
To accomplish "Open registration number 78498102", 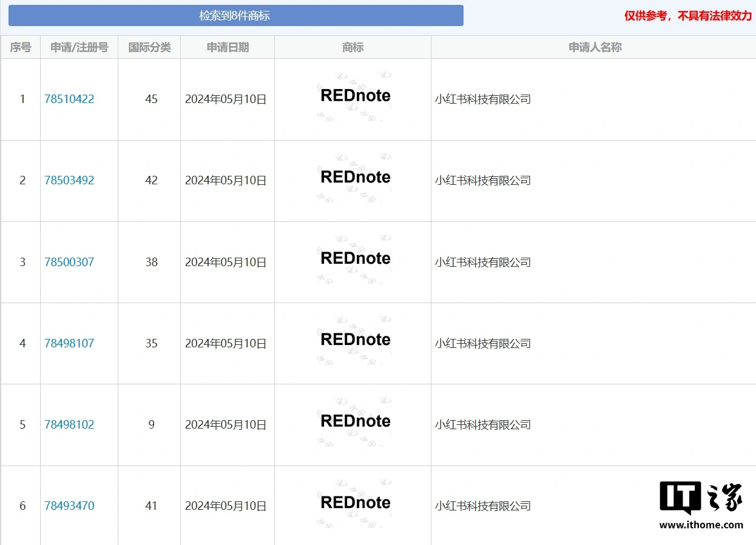I will pos(69,424).
